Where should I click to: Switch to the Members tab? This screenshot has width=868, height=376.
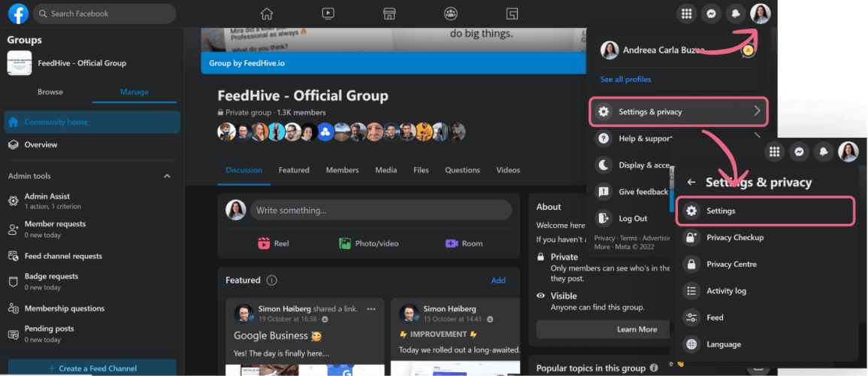pos(342,170)
